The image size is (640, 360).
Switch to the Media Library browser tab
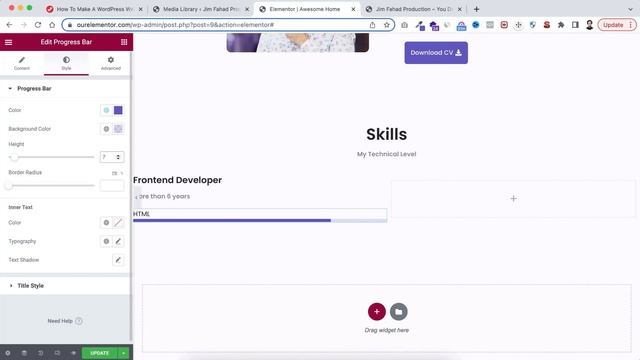pyautogui.click(x=200, y=9)
